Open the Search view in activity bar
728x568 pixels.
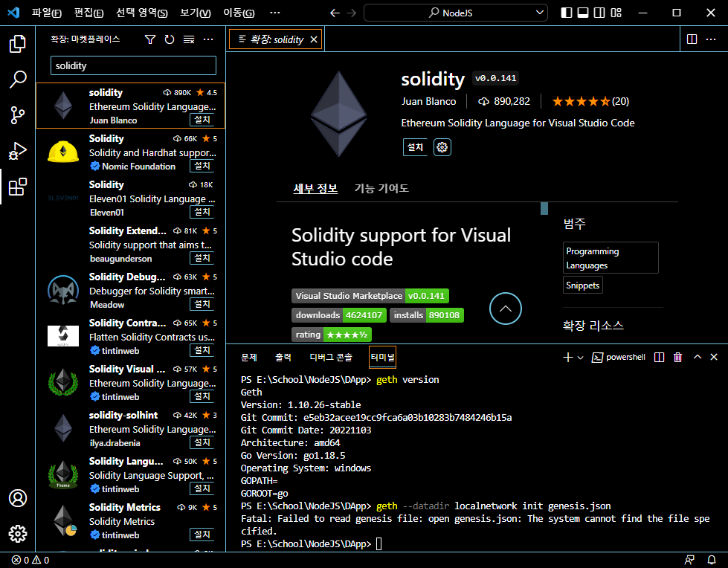coord(18,80)
